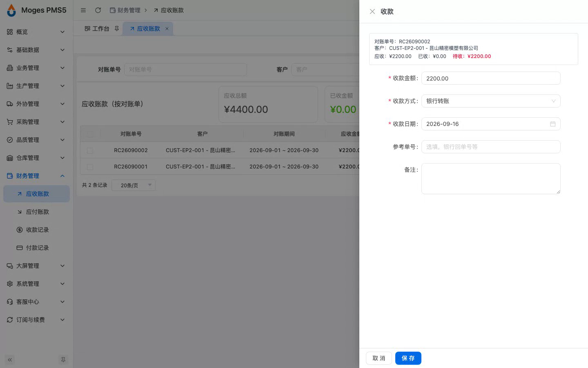
Task: Open the 应付账款 menu item
Action: 37,212
